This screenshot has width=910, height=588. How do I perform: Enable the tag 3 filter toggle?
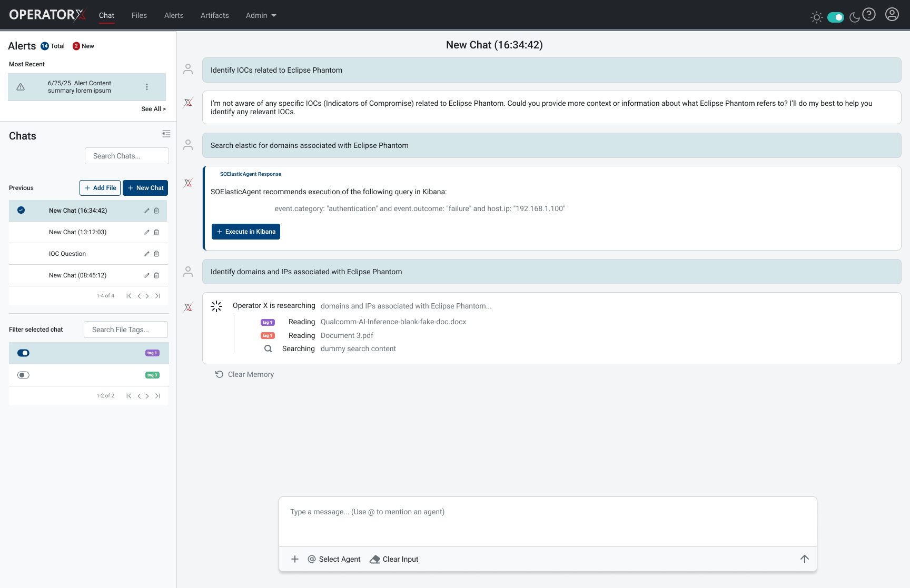coord(23,375)
